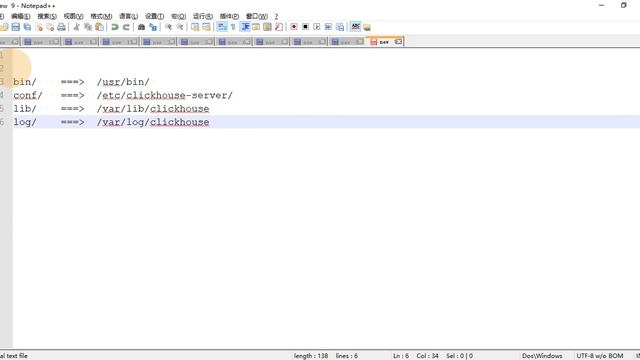
Task: Toggle indent guide display
Action: pos(245,27)
